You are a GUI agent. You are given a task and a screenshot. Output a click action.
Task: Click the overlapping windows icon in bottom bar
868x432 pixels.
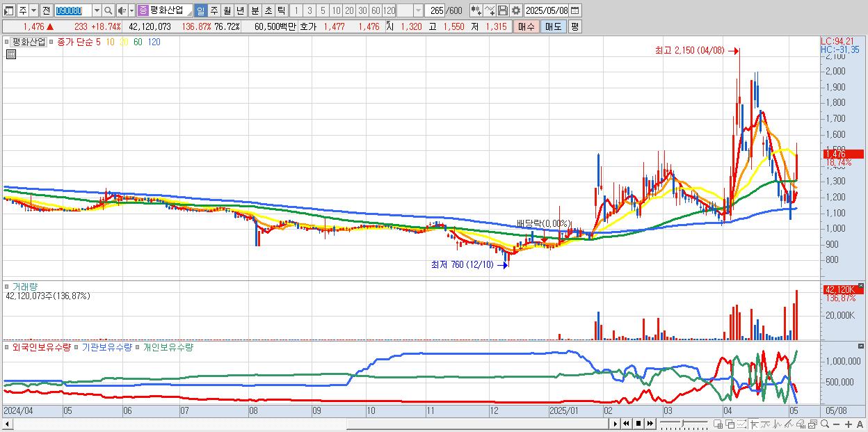[x=730, y=424]
